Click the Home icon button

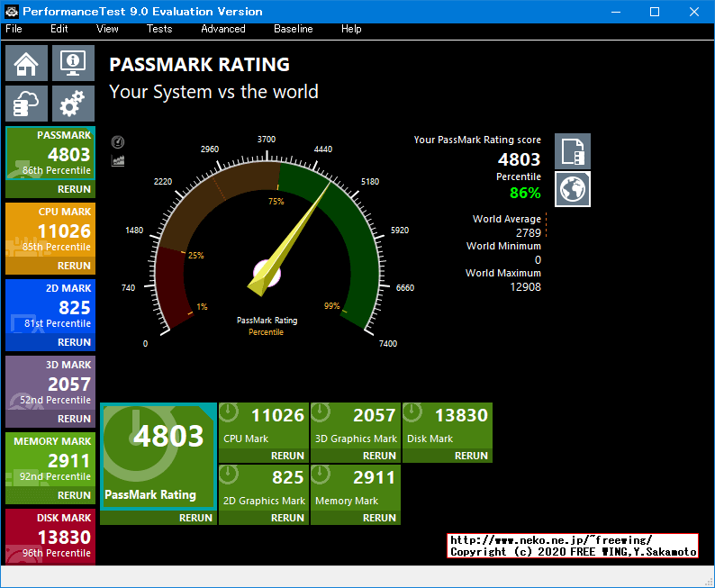pos(26,63)
